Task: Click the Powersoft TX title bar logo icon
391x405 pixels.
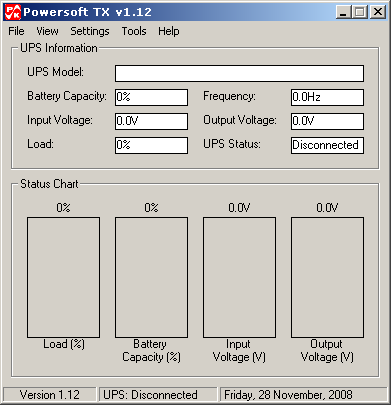Action: pyautogui.click(x=13, y=12)
